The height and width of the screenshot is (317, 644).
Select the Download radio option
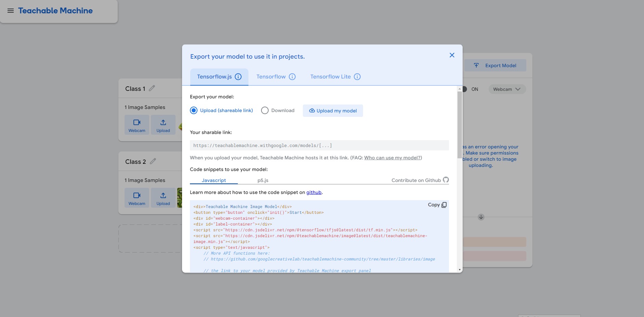click(265, 110)
